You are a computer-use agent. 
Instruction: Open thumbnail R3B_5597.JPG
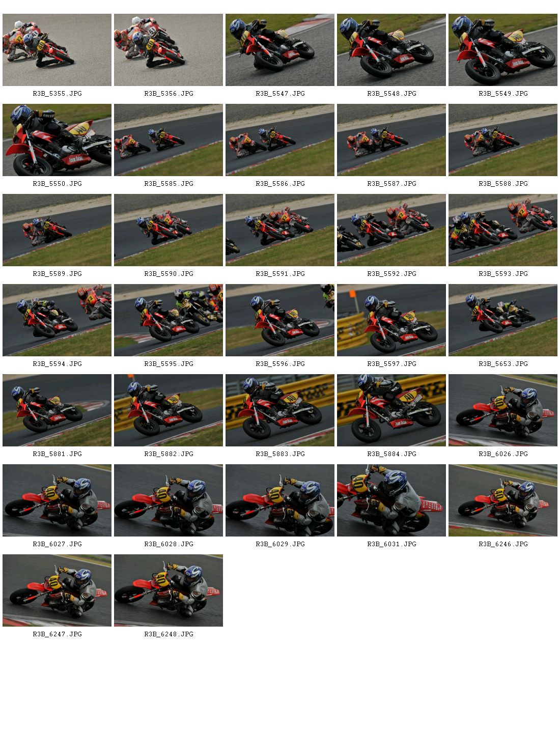pos(391,320)
